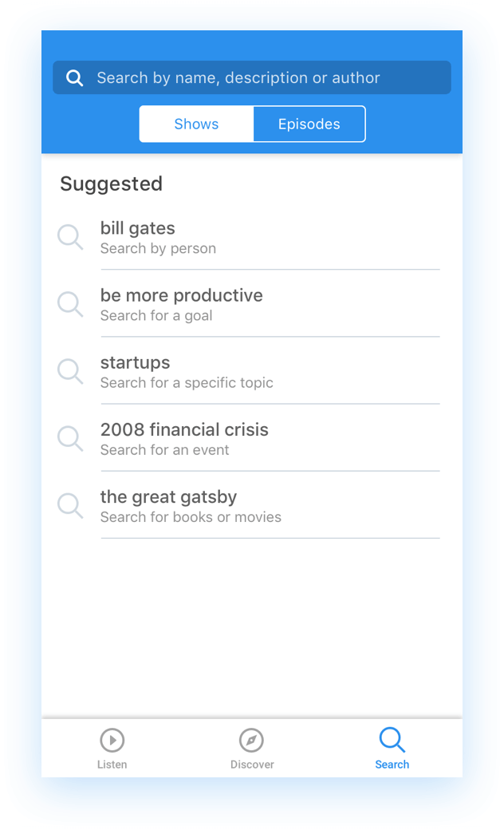This screenshot has height=830, width=504.
Task: Select the Listen tab label
Action: (x=112, y=765)
